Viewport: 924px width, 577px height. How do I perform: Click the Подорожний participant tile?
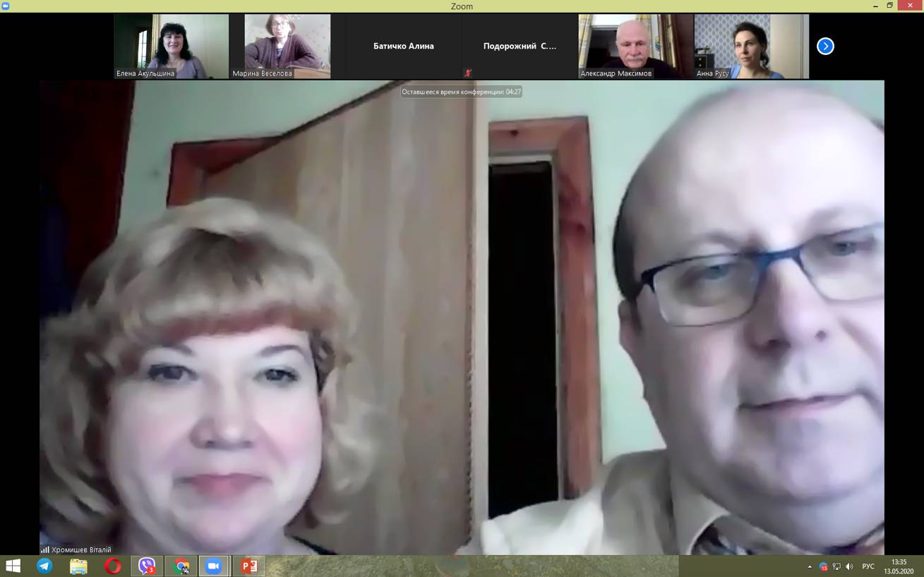tap(520, 46)
